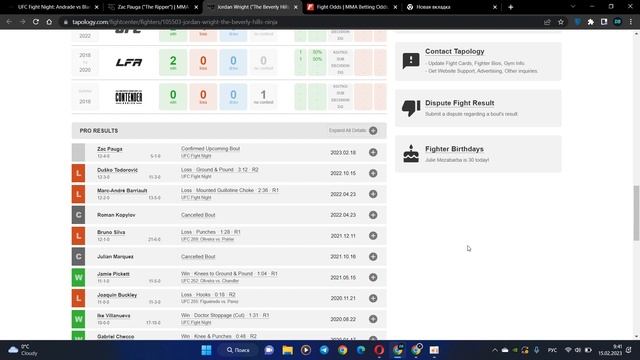Open the taskbar weather widget

click(x=23, y=350)
